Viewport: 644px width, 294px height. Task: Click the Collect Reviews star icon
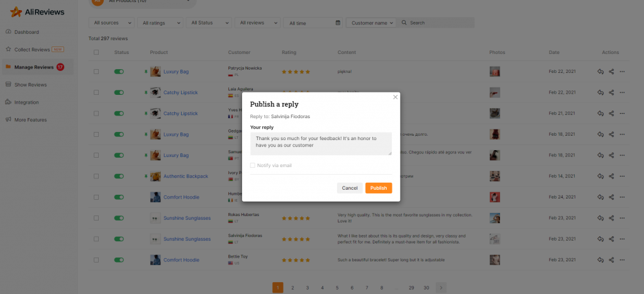point(8,49)
